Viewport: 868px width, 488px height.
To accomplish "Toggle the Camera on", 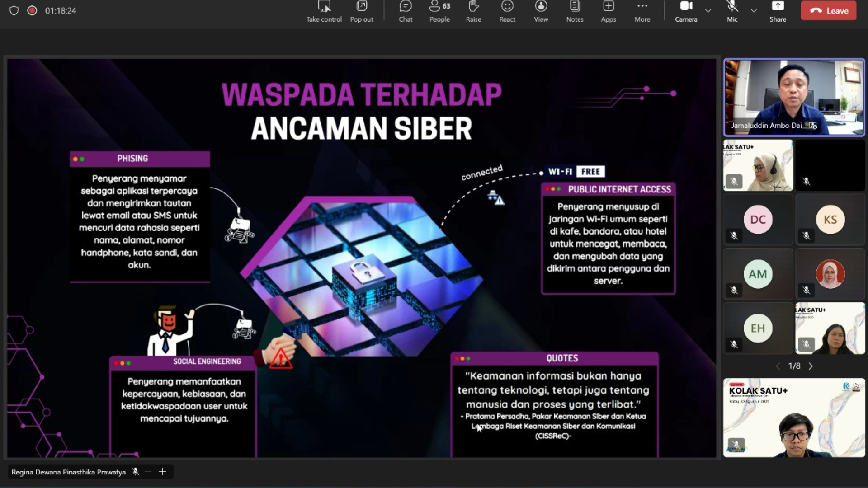I will click(x=686, y=11).
